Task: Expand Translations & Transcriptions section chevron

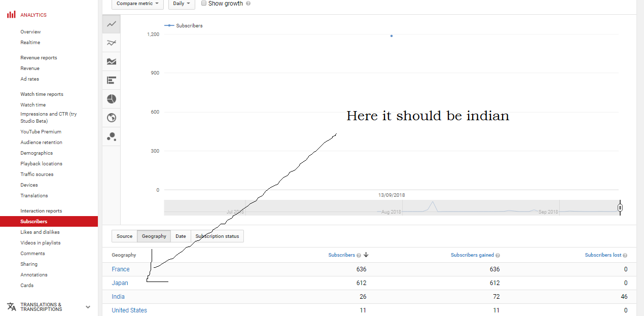Action: [x=88, y=307]
